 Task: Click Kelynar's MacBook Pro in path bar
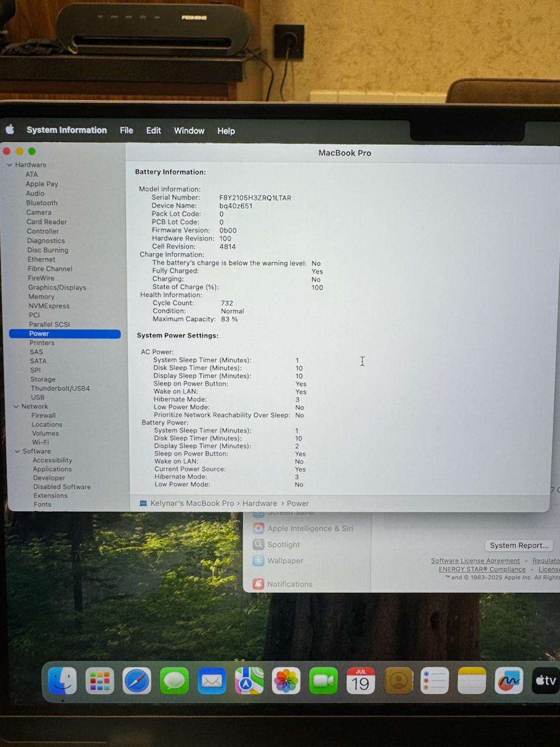click(x=192, y=503)
